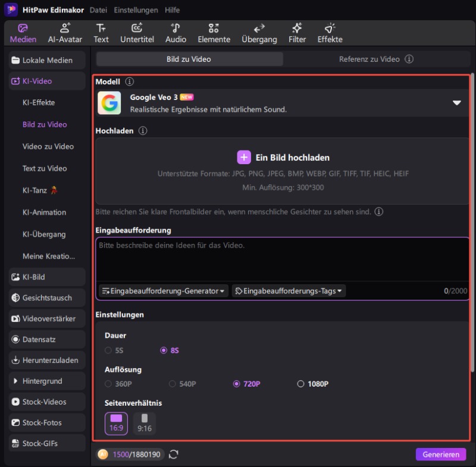Open the Hilfe menu

(172, 10)
